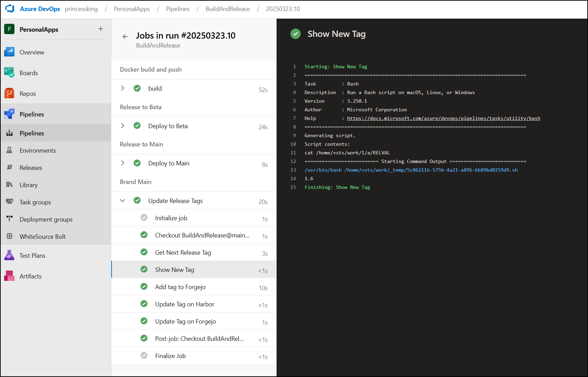The image size is (588, 377).
Task: Expand the Deploy to Beta job chevron
Action: click(123, 126)
